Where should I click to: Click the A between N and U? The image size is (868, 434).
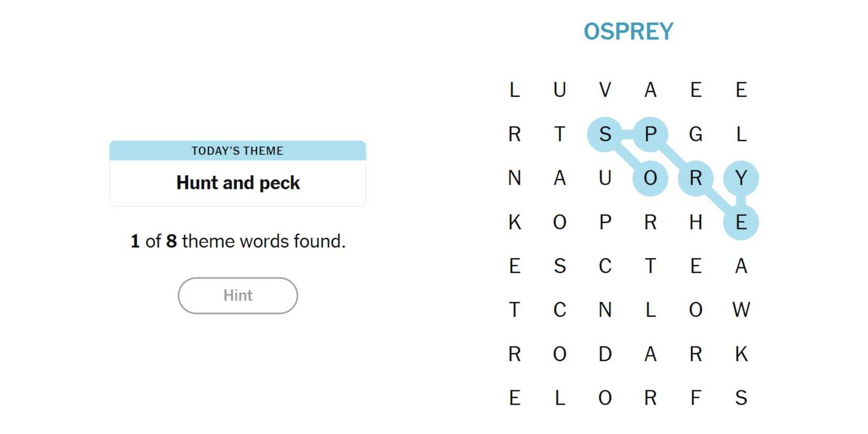point(560,178)
